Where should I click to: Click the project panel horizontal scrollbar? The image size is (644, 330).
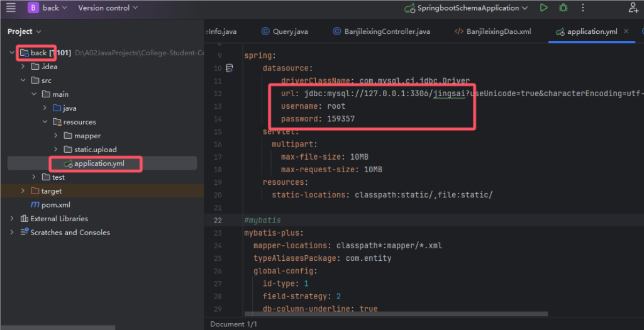58,327
